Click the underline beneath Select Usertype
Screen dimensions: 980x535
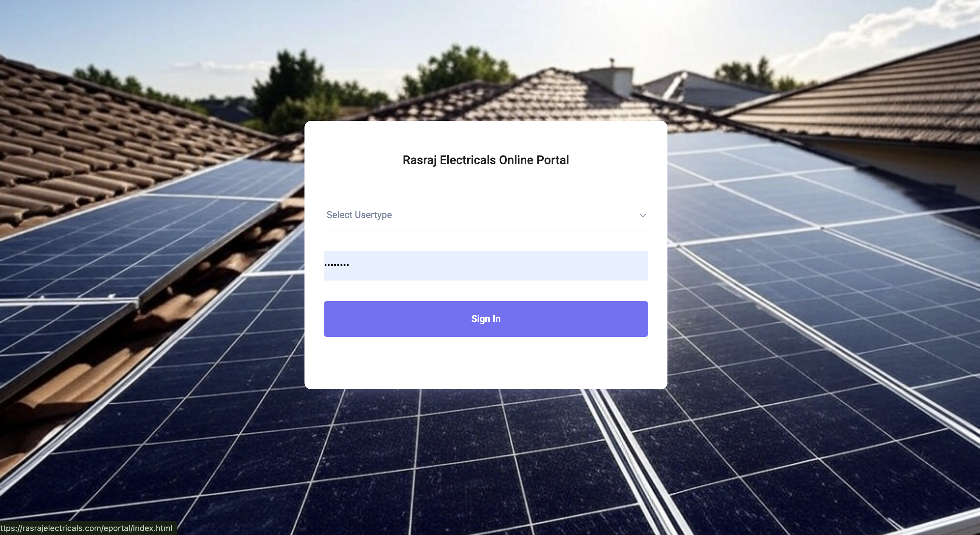pos(485,230)
